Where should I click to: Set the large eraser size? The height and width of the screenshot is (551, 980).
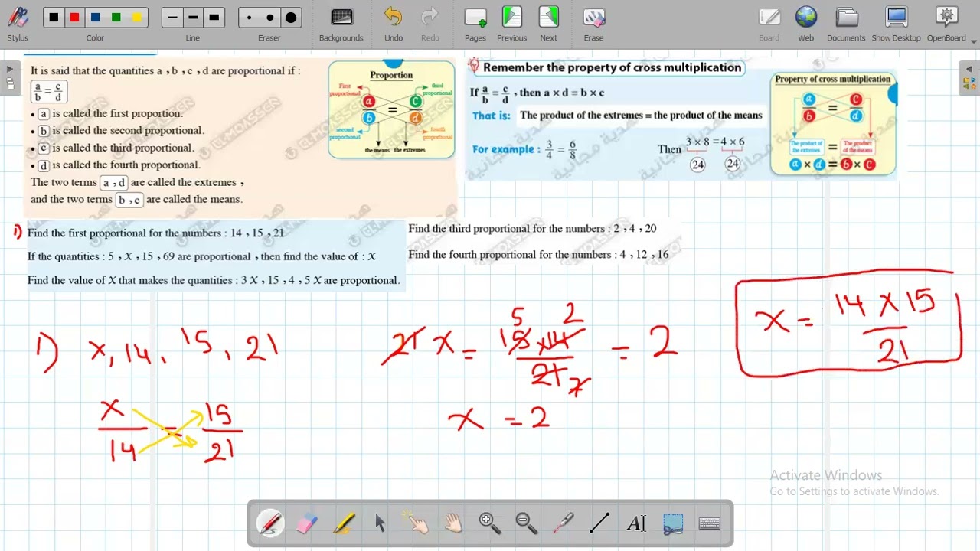pyautogui.click(x=290, y=18)
